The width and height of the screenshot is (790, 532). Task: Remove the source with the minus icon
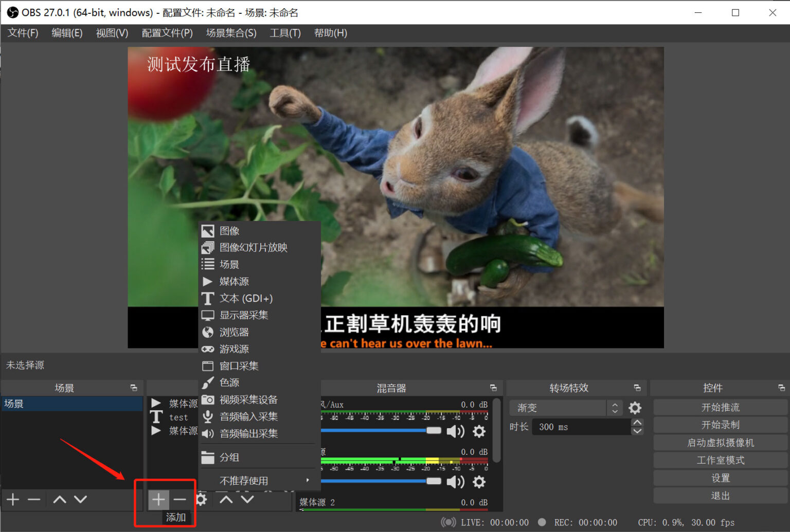tap(179, 499)
